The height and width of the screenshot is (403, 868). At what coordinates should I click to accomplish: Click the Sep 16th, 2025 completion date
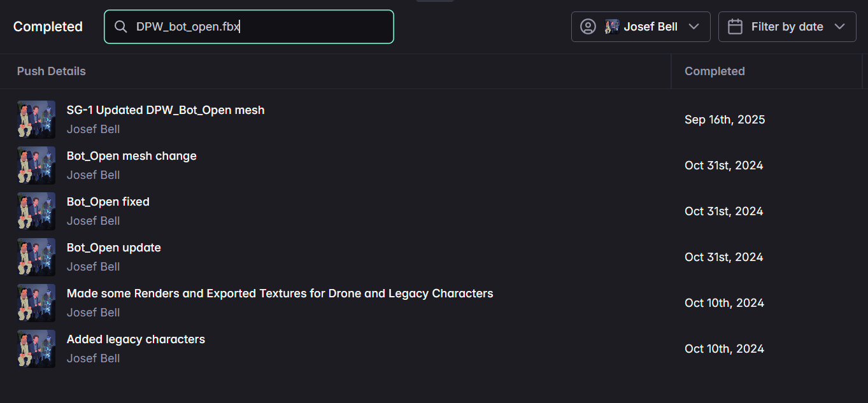coord(724,119)
